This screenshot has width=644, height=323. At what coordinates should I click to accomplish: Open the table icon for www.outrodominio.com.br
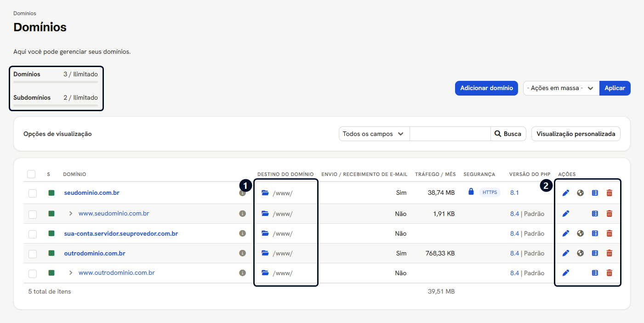595,273
